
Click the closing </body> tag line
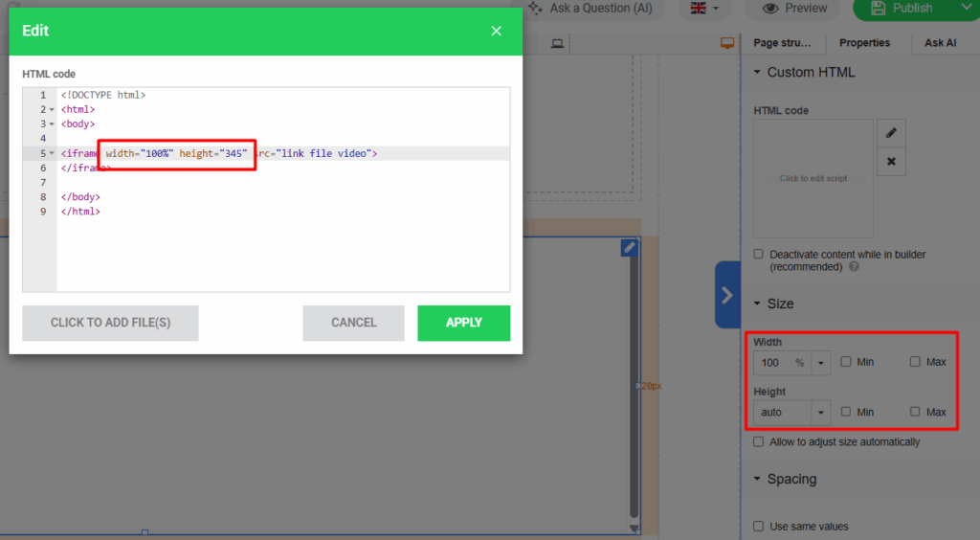(x=80, y=197)
